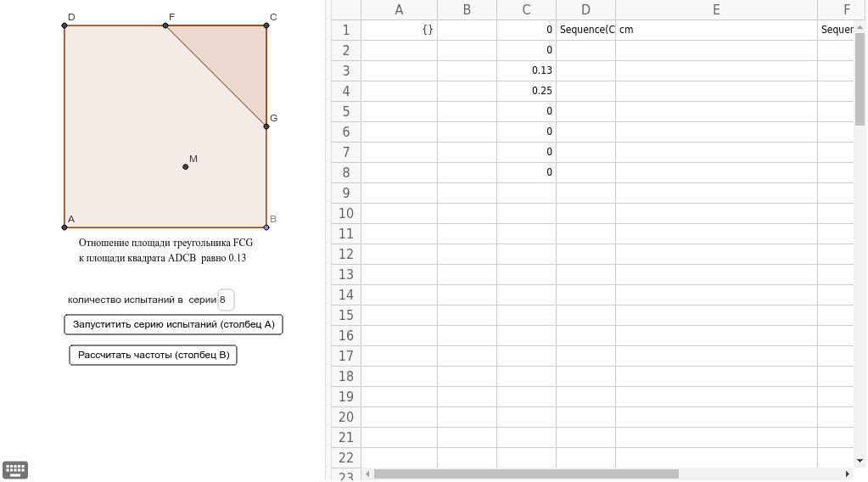This screenshot has width=868, height=482.
Task: Select row 9 header
Action: (x=346, y=193)
